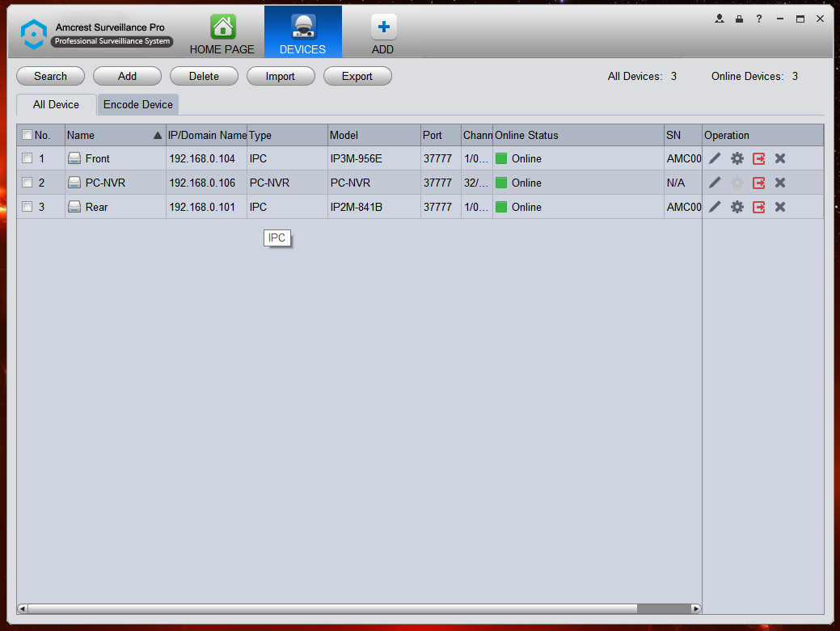
Task: Check the box for device 2 PC-NVR
Action: 27,183
